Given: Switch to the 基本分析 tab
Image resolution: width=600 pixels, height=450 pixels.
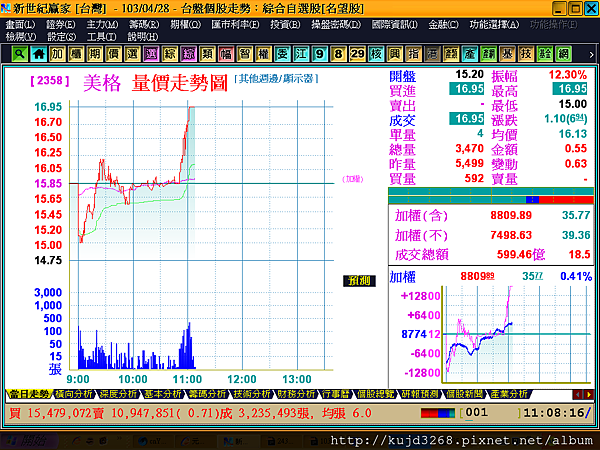Looking at the screenshot, I should (x=162, y=394).
